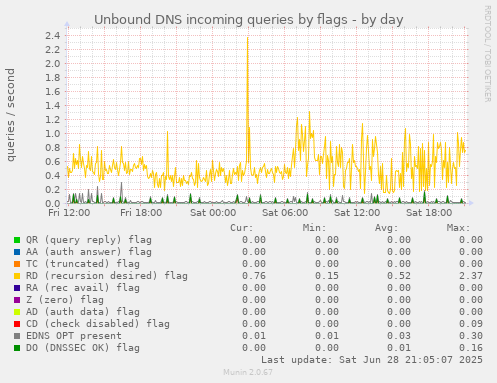Click the 'Sat 18:00' time axis label
The width and height of the screenshot is (497, 383).
pos(429,213)
